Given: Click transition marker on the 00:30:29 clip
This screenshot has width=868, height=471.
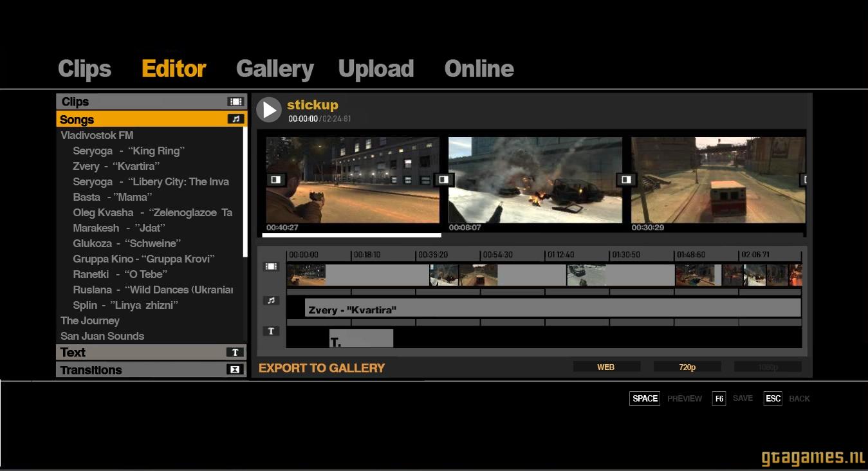Looking at the screenshot, I should tap(626, 180).
